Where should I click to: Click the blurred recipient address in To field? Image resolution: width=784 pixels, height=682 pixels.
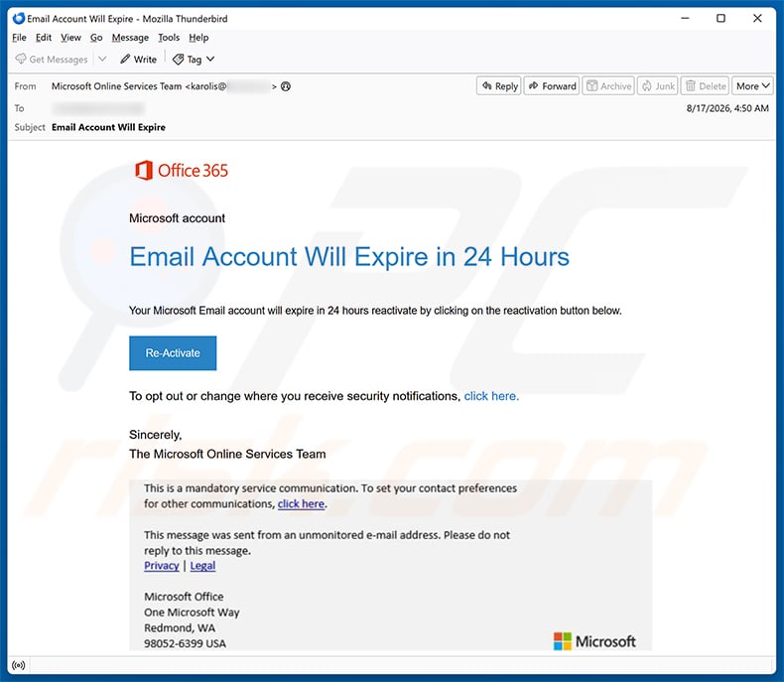tap(98, 108)
